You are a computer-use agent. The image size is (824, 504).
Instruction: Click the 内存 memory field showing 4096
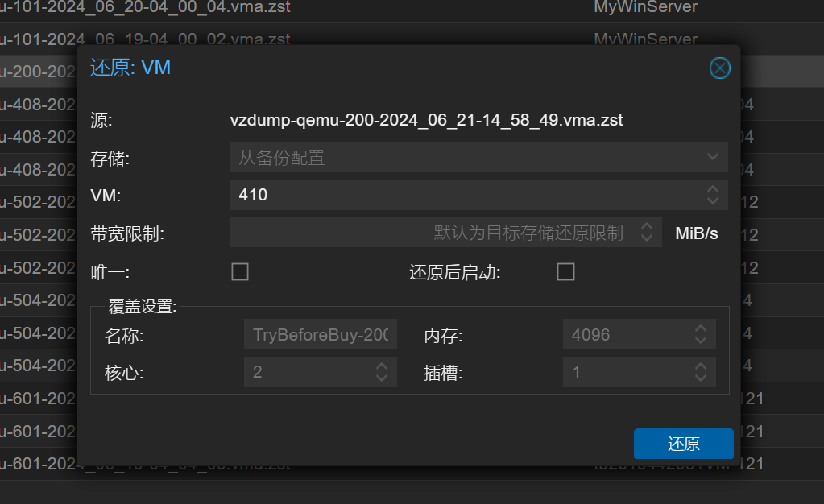[639, 334]
